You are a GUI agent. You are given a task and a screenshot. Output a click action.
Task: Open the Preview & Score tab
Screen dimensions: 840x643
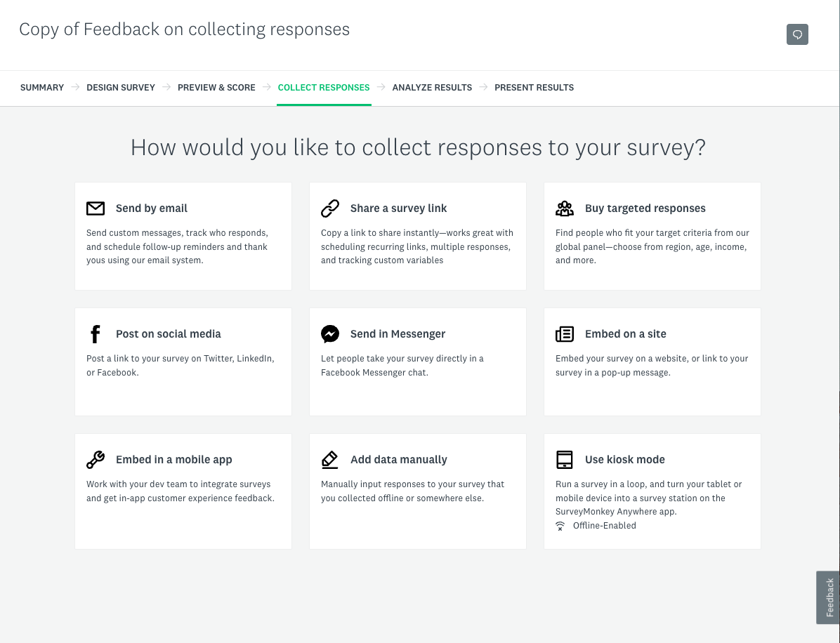(x=216, y=88)
